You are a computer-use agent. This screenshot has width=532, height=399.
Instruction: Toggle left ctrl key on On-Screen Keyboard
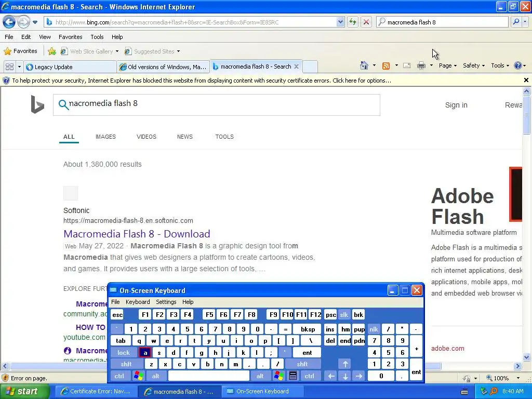pos(119,376)
